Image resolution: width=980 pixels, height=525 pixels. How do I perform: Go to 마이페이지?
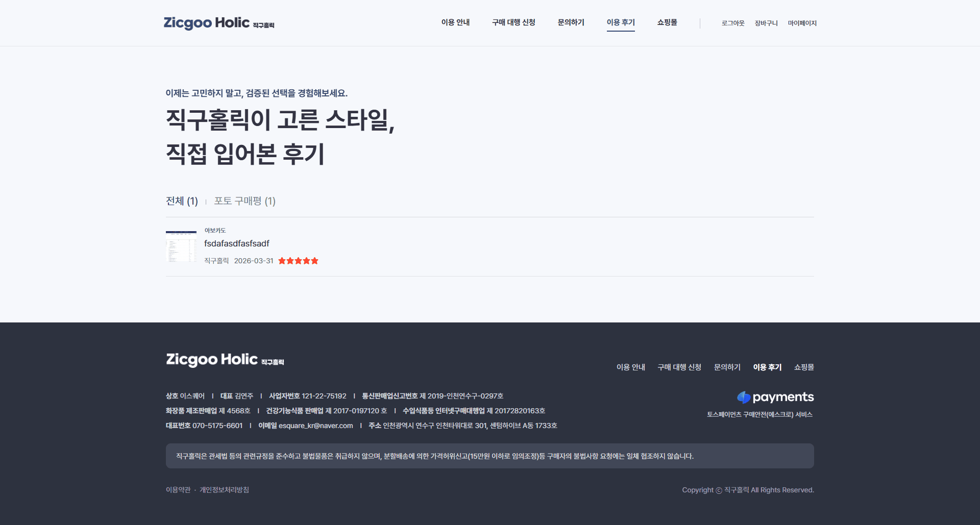tap(802, 23)
